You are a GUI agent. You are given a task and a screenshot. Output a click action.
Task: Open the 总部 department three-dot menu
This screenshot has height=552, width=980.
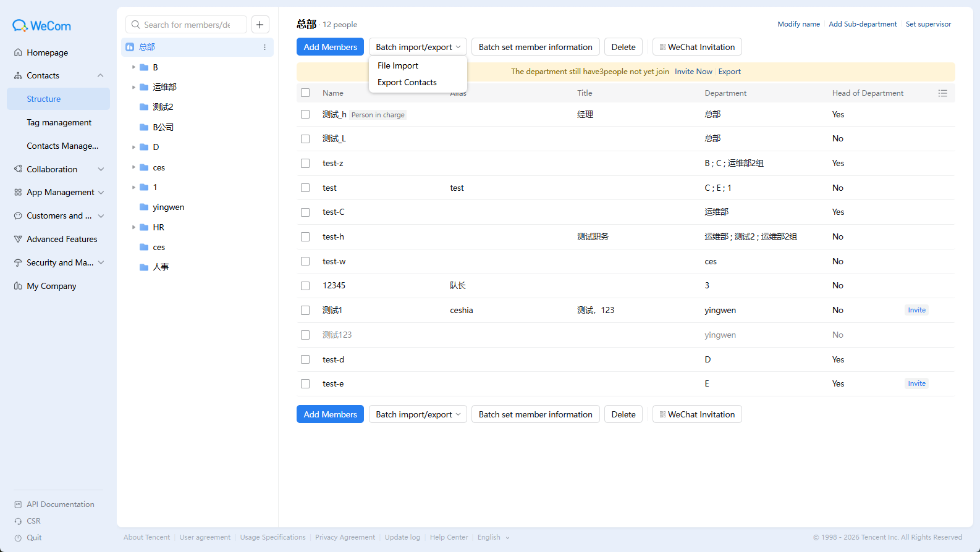pyautogui.click(x=264, y=47)
